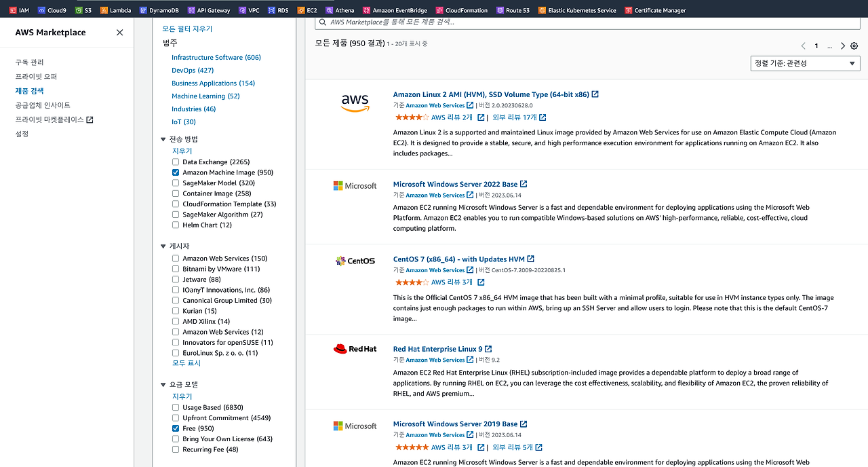
Task: Check the SageMaker Model checkbox
Action: (x=176, y=183)
